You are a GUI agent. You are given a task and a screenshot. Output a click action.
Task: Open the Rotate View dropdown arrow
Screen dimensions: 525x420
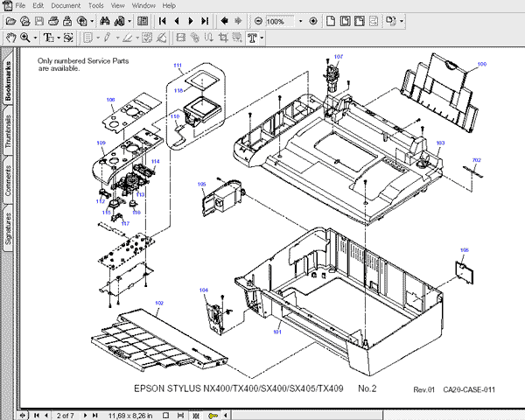click(x=402, y=21)
